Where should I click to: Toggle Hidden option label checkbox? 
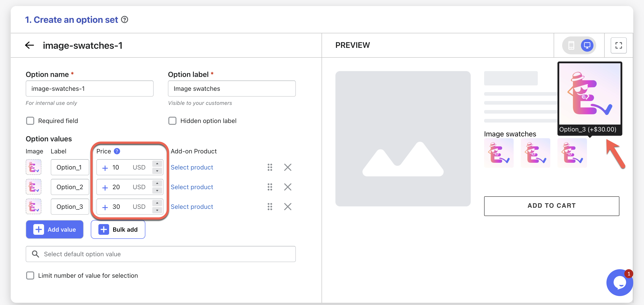(x=172, y=121)
